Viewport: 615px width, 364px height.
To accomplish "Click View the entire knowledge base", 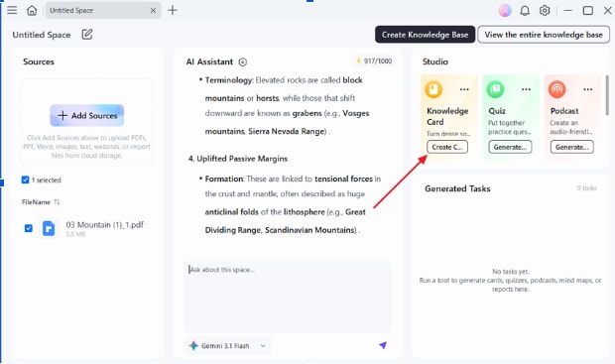I will [544, 35].
